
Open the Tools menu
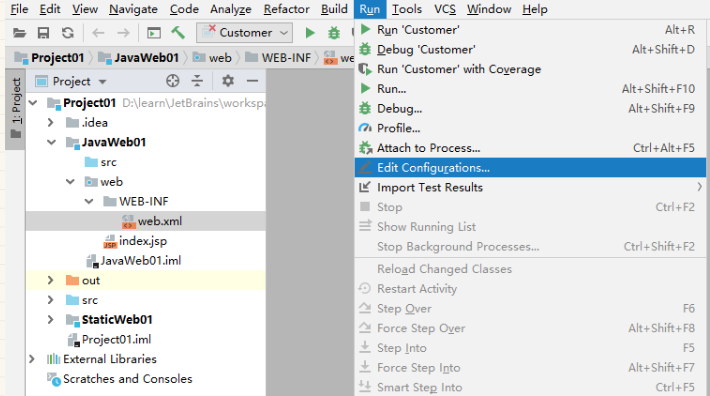[x=407, y=9]
